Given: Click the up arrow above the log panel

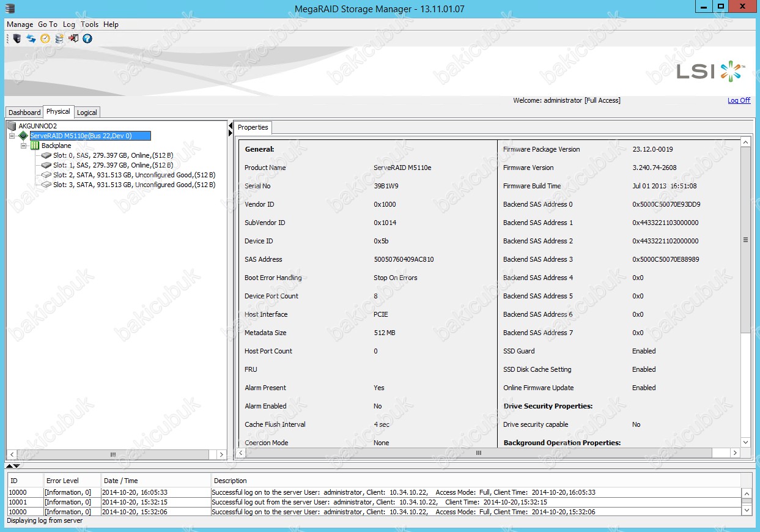Looking at the screenshot, I should (9, 466).
